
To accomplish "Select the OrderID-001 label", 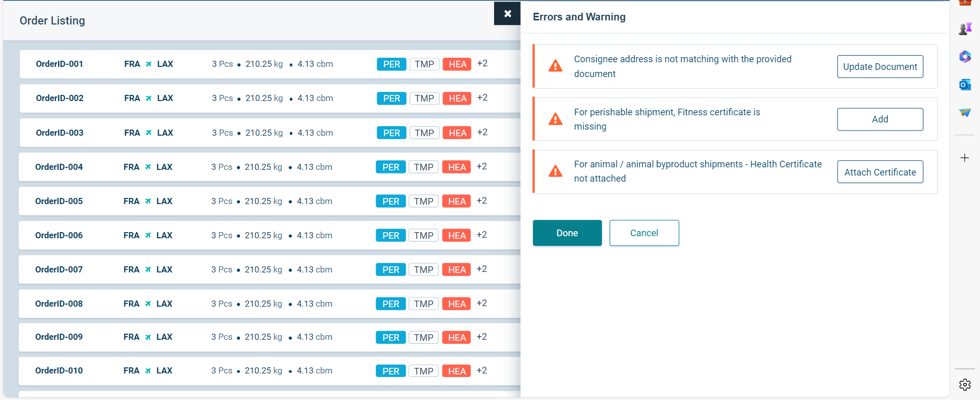I will pos(59,64).
